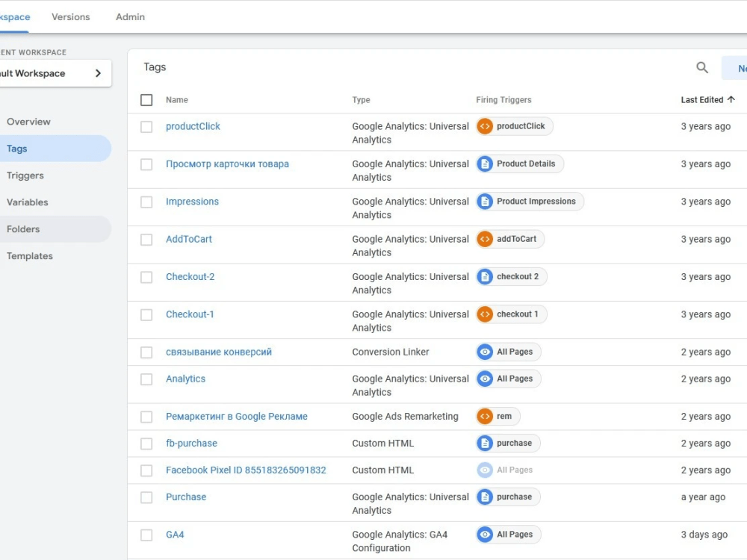Open the Product Details trigger chip
This screenshot has height=560, width=747.
[519, 164]
